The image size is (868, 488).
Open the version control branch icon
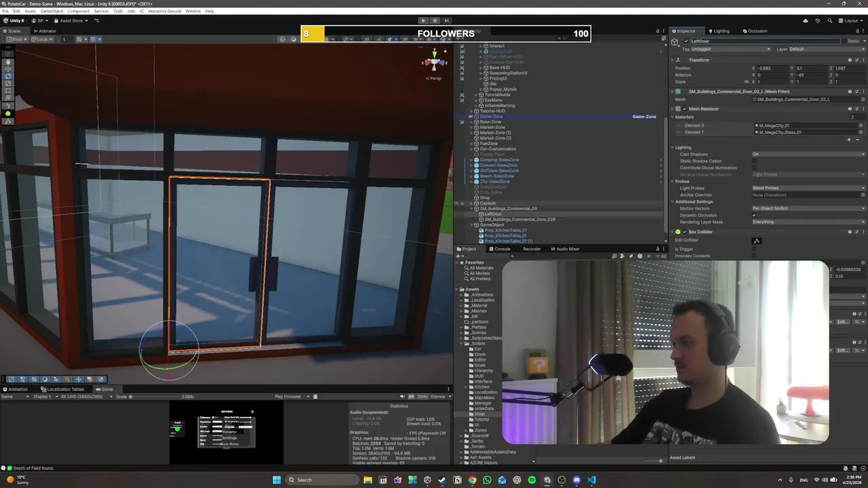click(96, 20)
